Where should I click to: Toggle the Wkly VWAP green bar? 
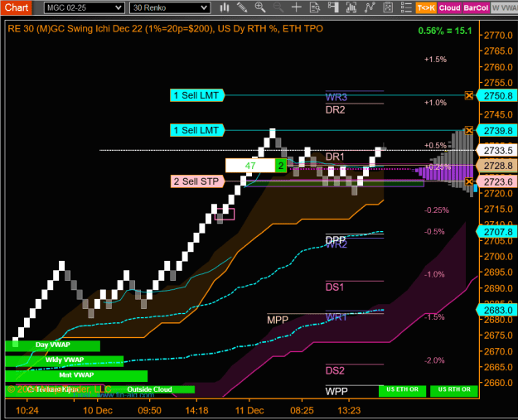click(65, 360)
